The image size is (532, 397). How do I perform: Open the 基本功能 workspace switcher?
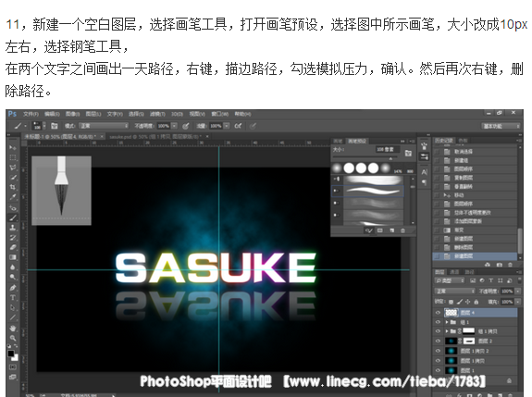click(x=501, y=126)
